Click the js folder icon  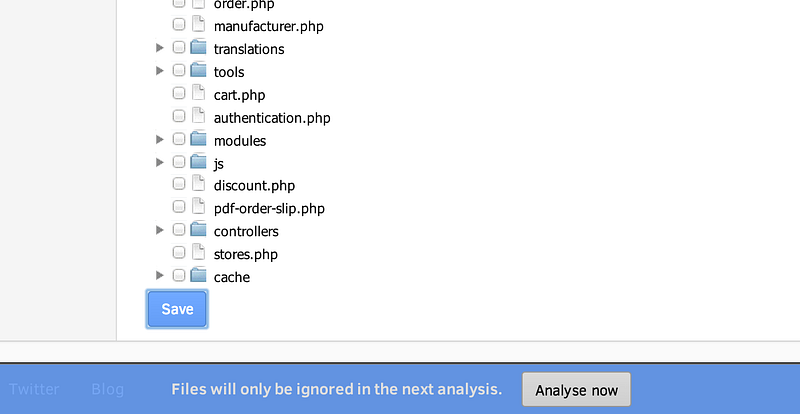[x=198, y=161]
